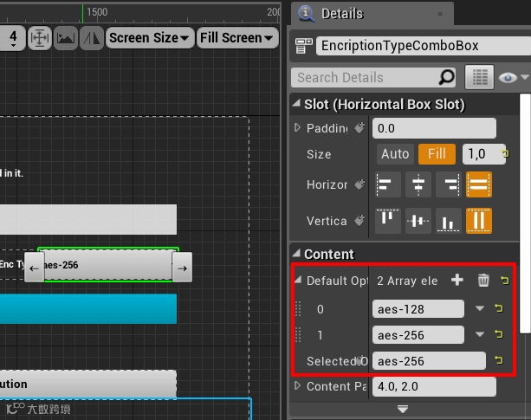The image size is (531, 420).
Task: Set slot Size to Fill
Action: (437, 154)
